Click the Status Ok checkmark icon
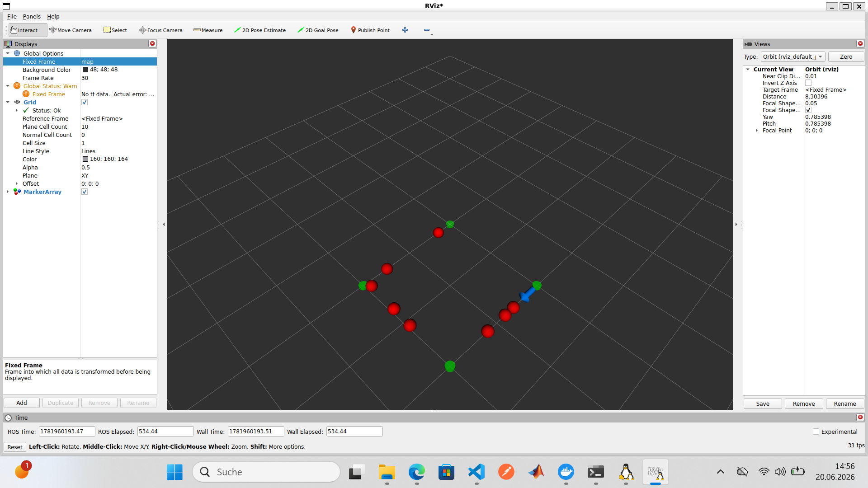 click(26, 110)
